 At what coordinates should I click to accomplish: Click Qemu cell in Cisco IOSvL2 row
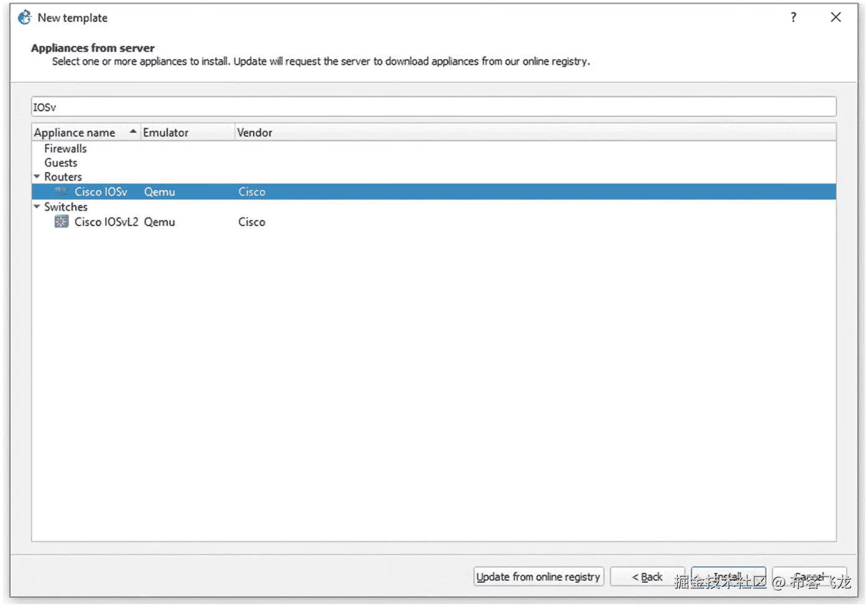pyautogui.click(x=160, y=222)
